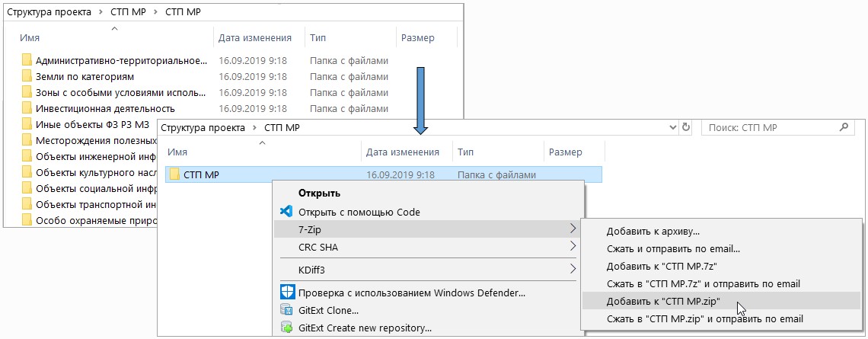Click the VS Code icon in context menu

click(286, 212)
